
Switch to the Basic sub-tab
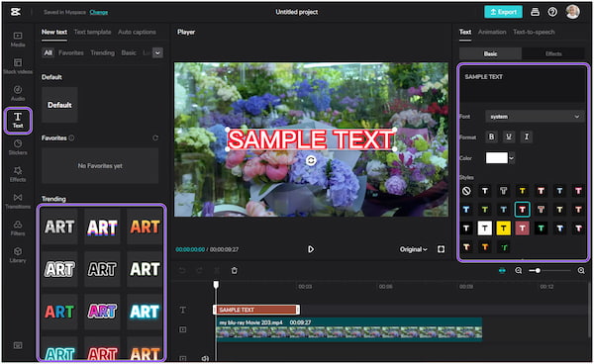(x=490, y=53)
